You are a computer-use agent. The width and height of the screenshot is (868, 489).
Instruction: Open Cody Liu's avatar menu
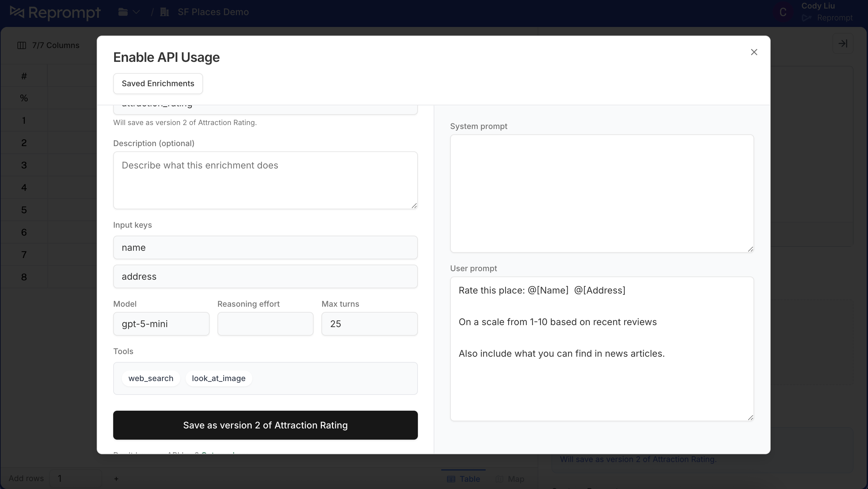coord(783,12)
